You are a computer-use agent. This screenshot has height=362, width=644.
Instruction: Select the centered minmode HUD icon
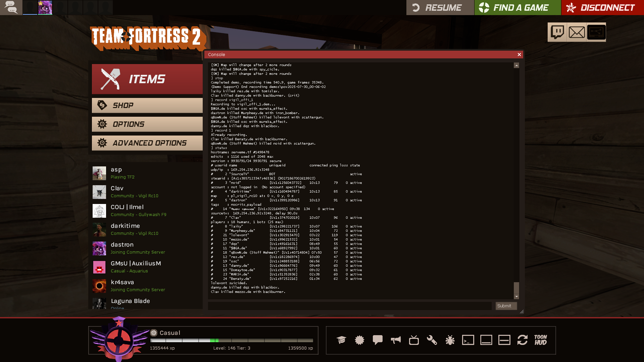[x=504, y=340]
